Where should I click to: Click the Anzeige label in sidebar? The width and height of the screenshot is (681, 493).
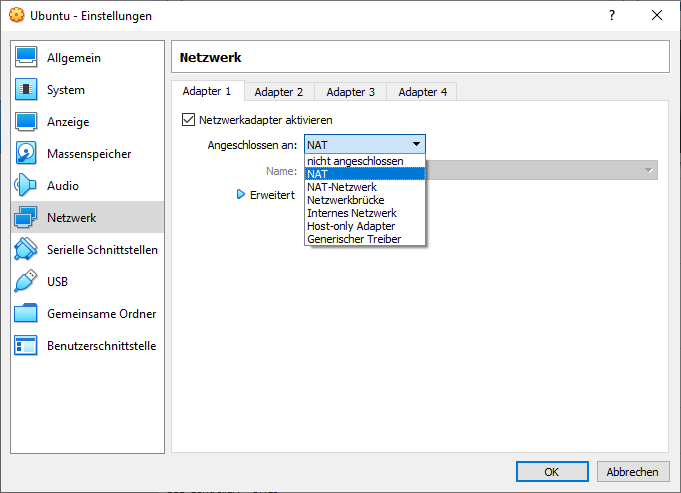click(68, 122)
